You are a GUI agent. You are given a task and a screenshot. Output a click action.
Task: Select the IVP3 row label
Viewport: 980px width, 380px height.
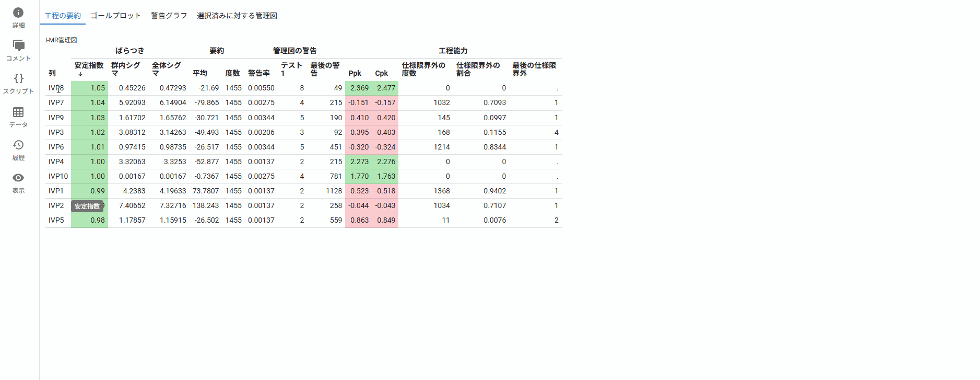(x=56, y=132)
